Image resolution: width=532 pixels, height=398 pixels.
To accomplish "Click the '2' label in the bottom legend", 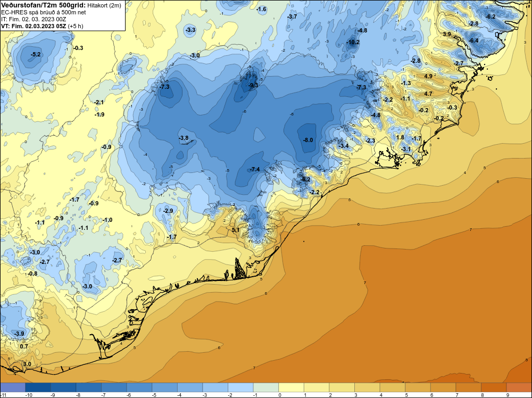I will point(330,395).
